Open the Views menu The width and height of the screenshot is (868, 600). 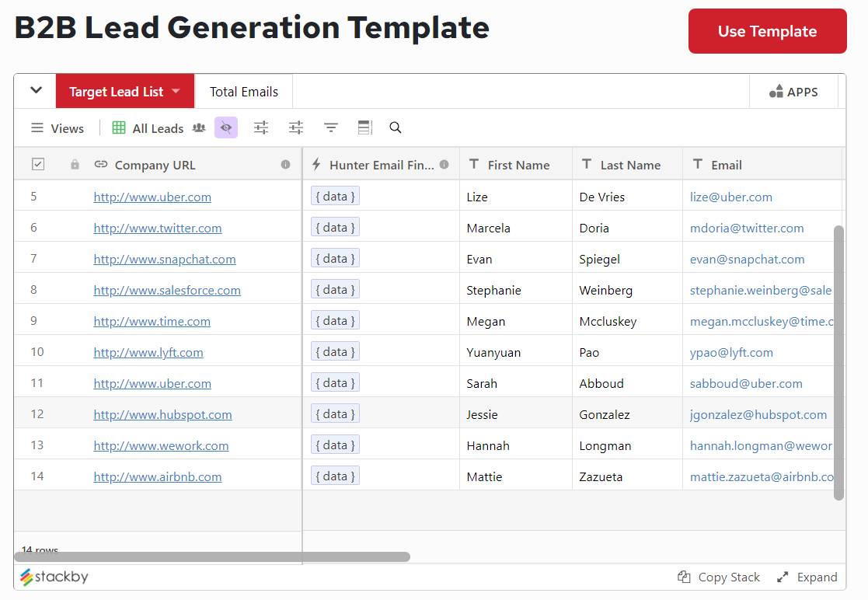click(57, 127)
